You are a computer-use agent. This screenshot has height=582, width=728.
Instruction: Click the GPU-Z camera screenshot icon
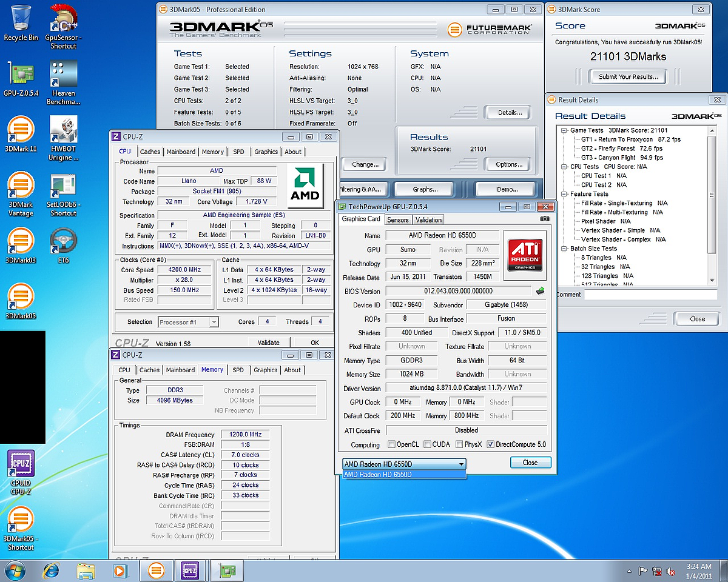pyautogui.click(x=545, y=219)
